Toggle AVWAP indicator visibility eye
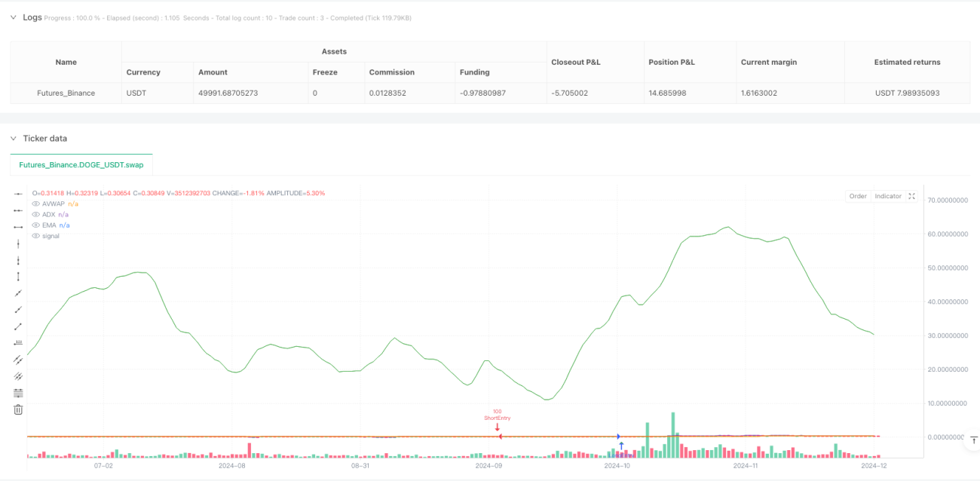The width and height of the screenshot is (980, 481). point(35,204)
